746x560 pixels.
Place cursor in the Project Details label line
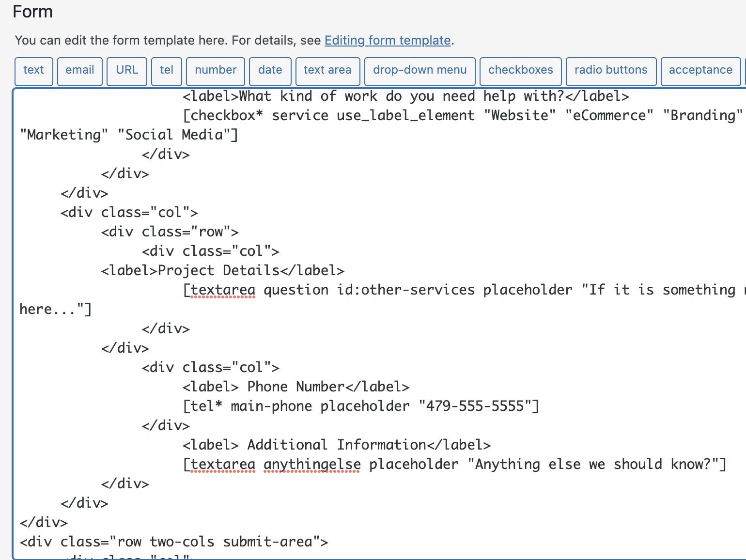[x=223, y=270]
